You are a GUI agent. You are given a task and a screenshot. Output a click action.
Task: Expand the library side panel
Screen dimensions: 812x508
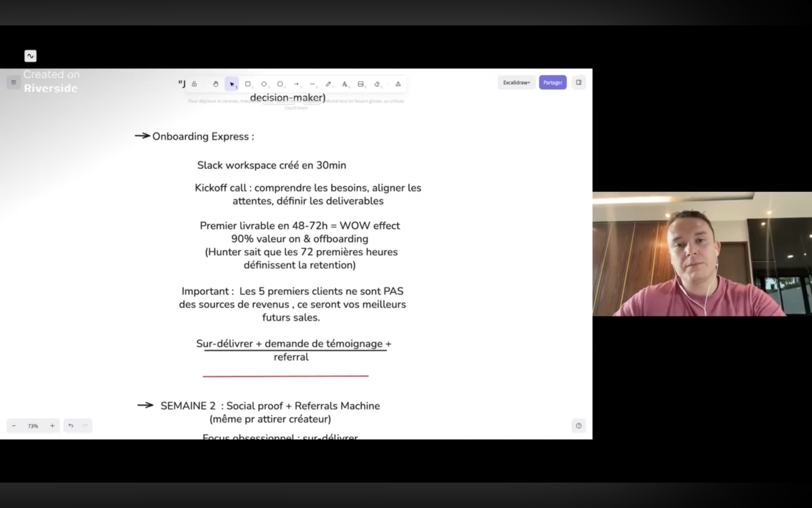(579, 82)
